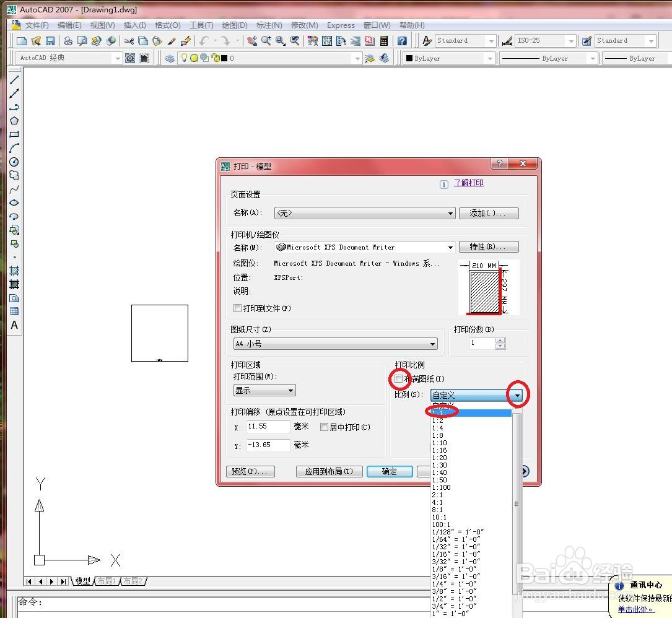Select the Ellipse tool
672x618 pixels.
pos(14,202)
